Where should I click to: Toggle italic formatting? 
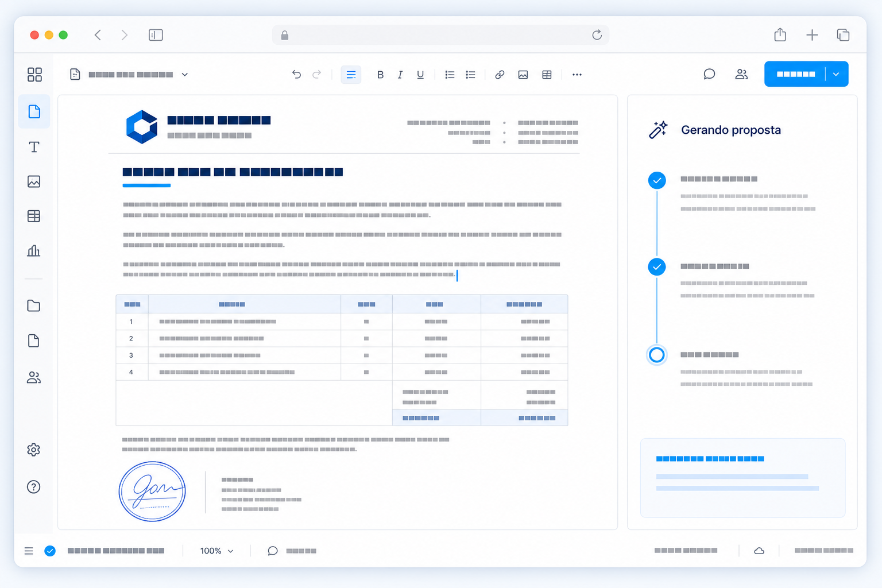(x=400, y=75)
